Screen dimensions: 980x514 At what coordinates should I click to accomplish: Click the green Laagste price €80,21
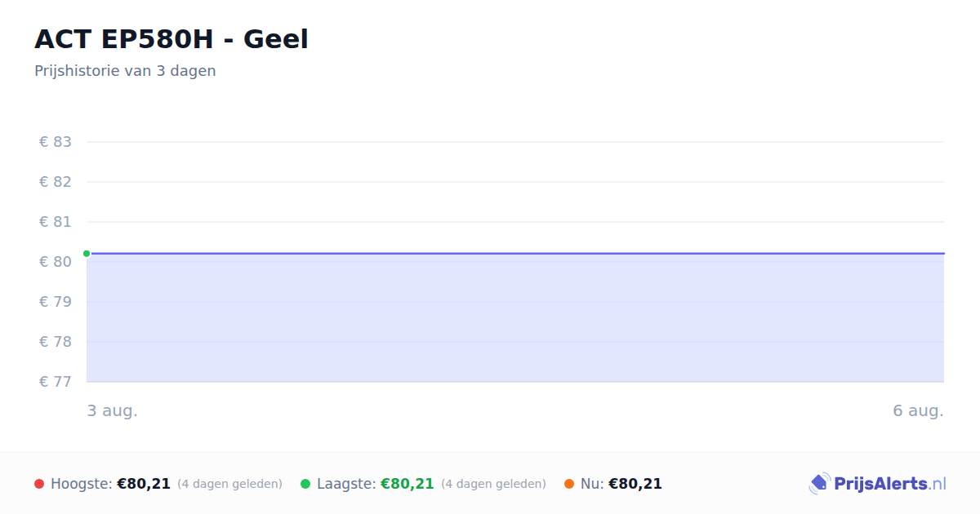pos(408,484)
